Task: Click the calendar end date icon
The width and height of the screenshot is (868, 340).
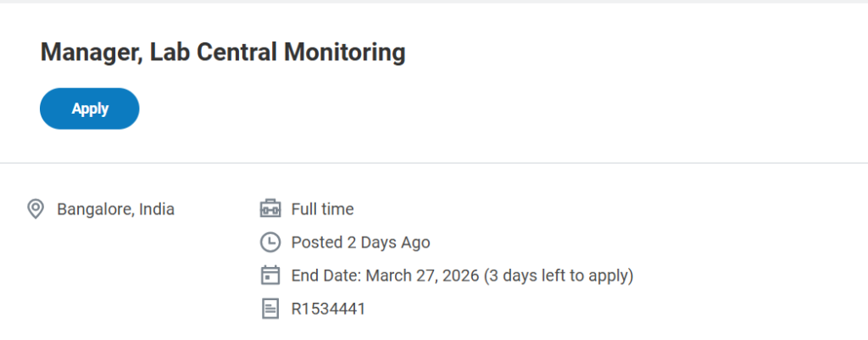Action: point(270,276)
